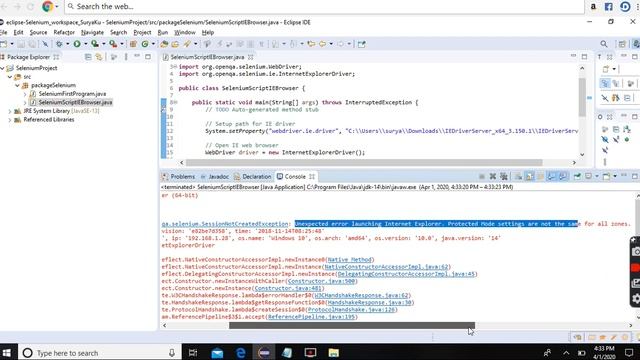Viewport: 640px width, 360px height.
Task: Click the Console horizontal scrollbar thumb
Action: tap(352, 326)
